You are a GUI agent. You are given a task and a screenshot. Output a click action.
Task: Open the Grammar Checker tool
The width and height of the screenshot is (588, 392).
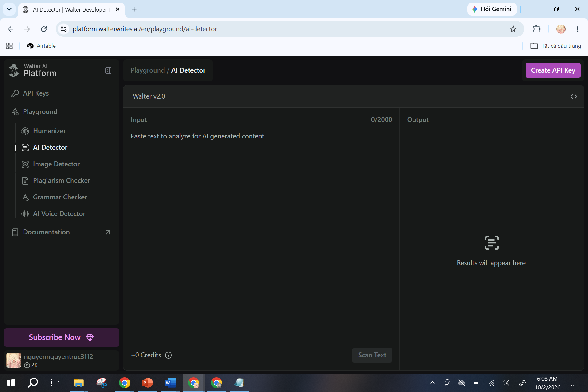tap(60, 197)
